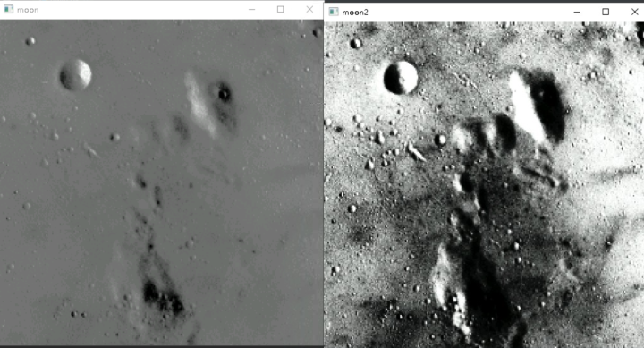Maximize the moon window
The image size is (644, 348).
point(281,10)
